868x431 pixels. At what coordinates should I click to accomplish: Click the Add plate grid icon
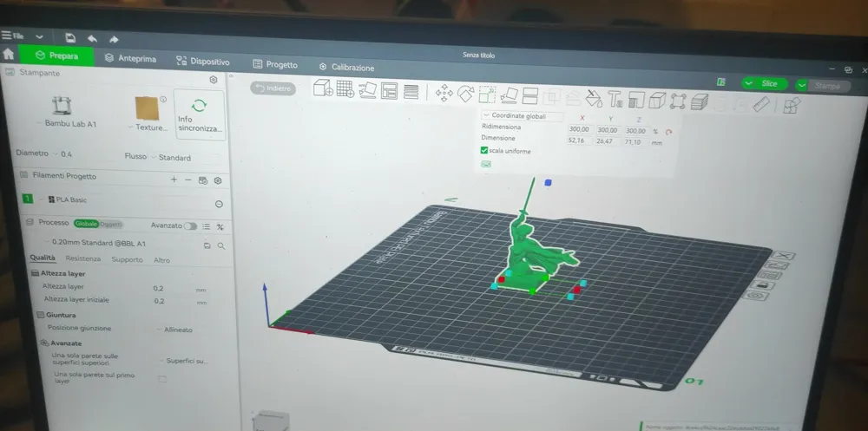(x=345, y=89)
